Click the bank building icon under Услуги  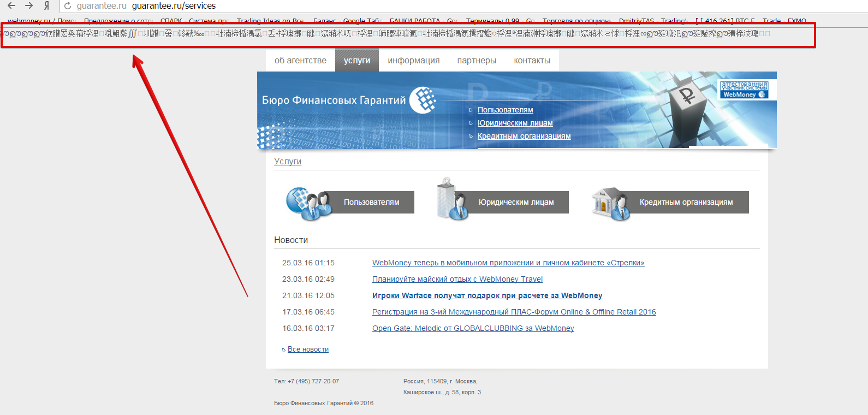click(x=611, y=204)
